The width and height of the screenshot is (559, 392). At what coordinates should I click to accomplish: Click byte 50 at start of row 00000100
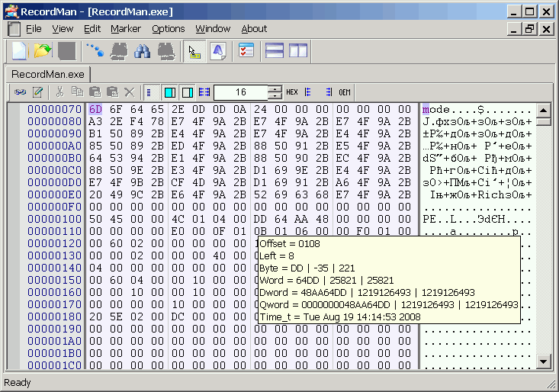click(95, 219)
